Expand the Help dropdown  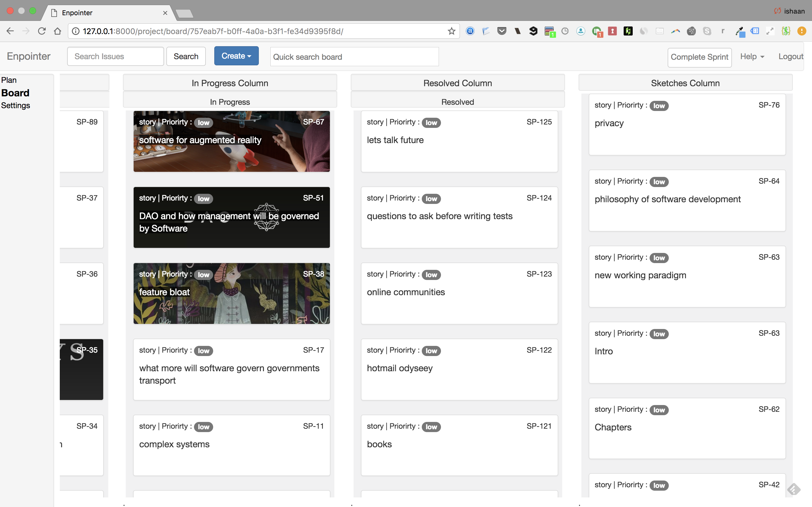752,57
